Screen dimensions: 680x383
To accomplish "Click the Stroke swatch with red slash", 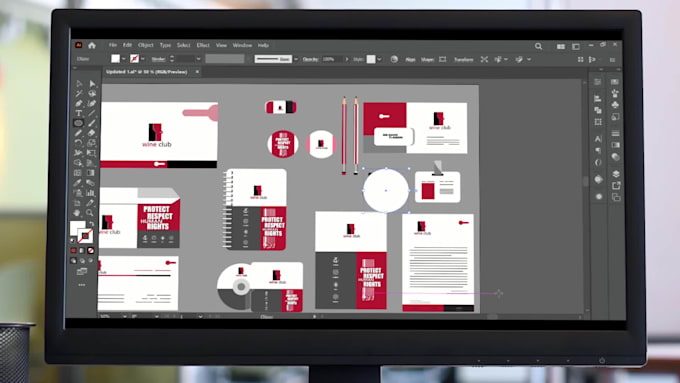I will tap(85, 236).
